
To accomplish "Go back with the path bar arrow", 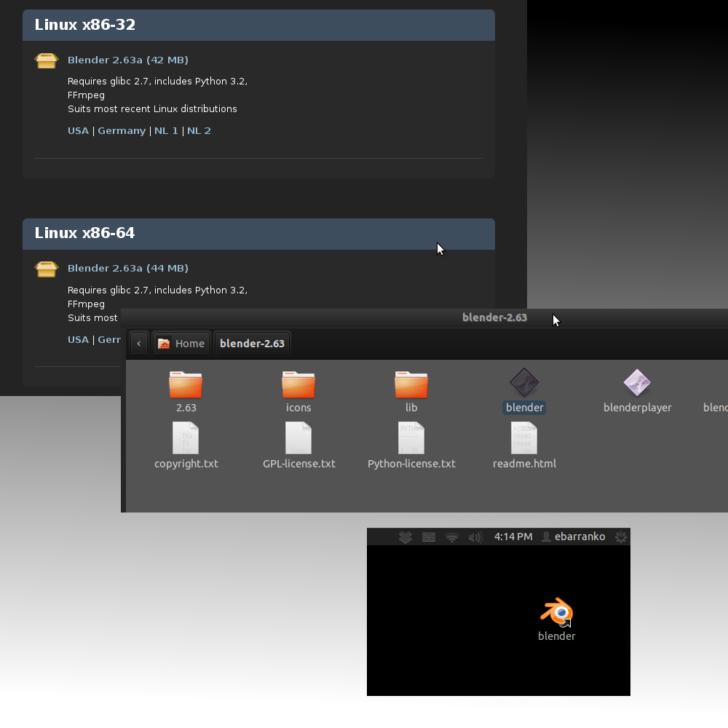I will [139, 344].
